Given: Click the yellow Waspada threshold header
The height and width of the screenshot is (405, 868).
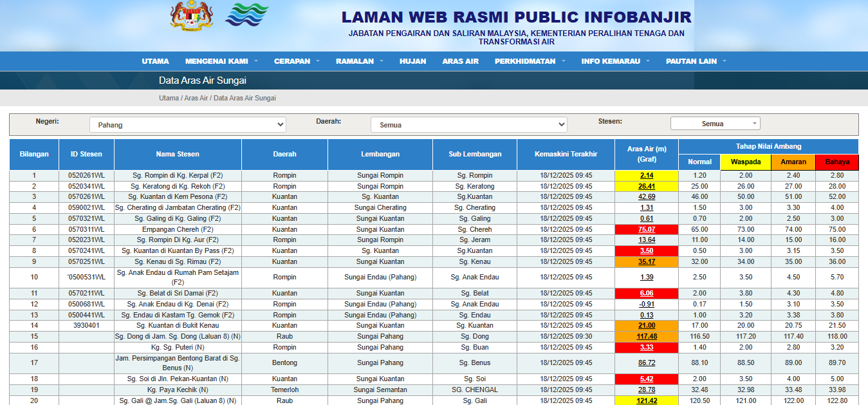Looking at the screenshot, I should pyautogui.click(x=745, y=162).
